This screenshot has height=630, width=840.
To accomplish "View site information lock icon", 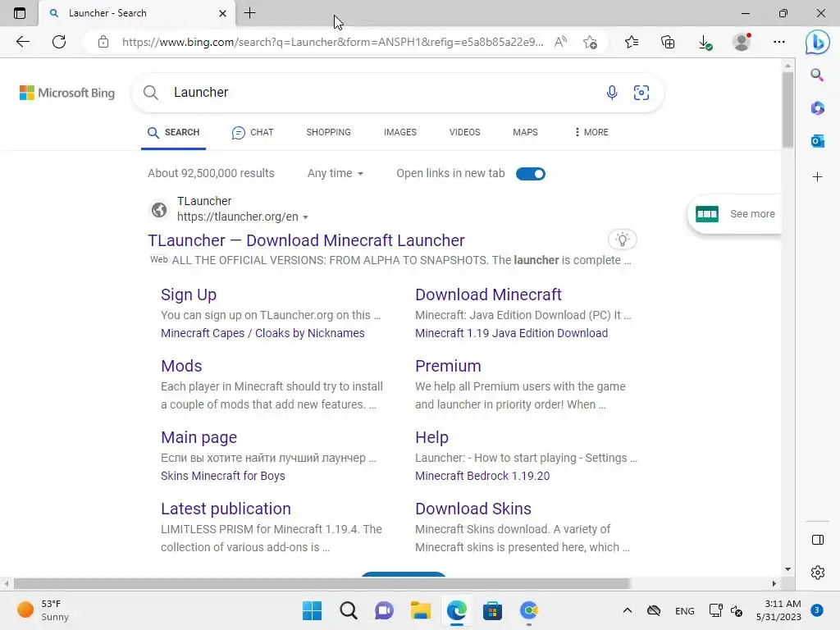I will pyautogui.click(x=103, y=42).
